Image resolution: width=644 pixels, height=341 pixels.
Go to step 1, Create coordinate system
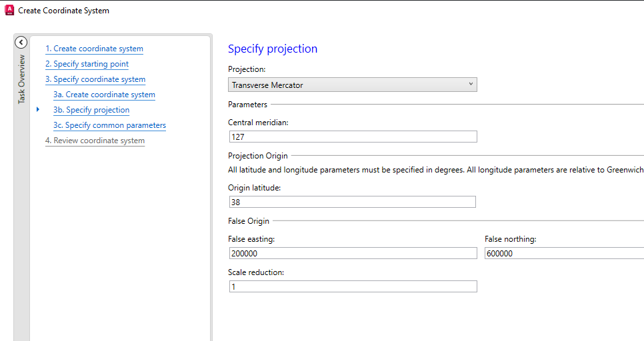tap(94, 49)
